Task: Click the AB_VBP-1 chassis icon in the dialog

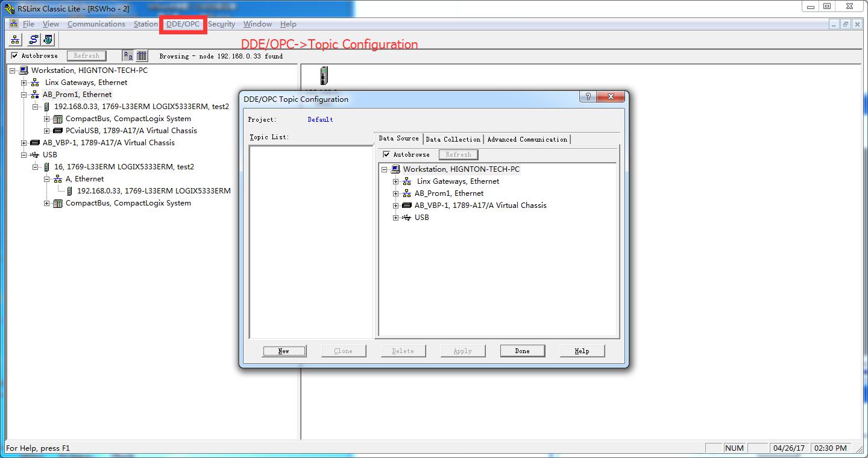Action: click(406, 205)
